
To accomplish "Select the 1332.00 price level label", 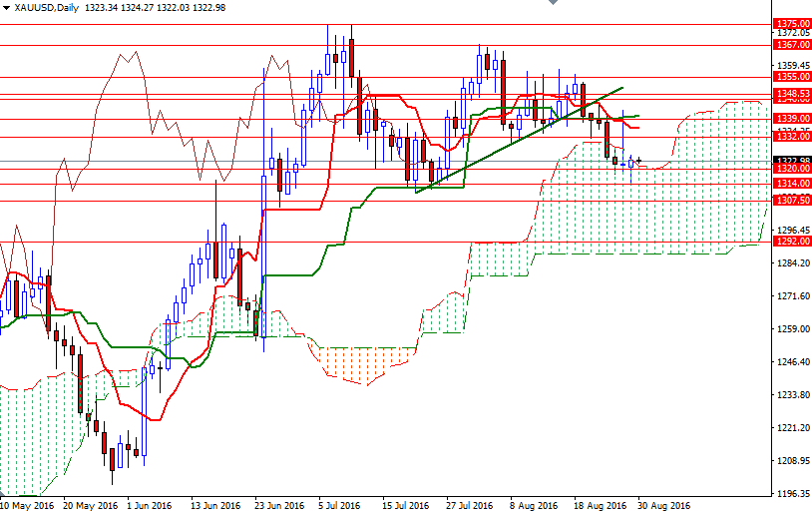I will pos(792,137).
